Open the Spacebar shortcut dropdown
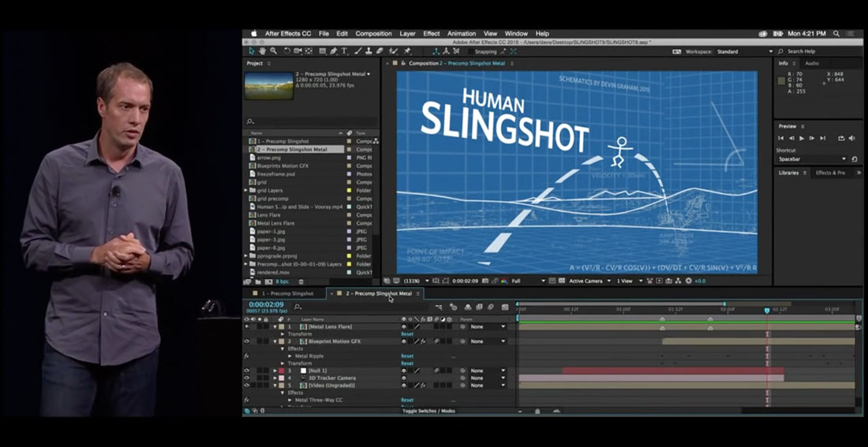Screen dimensions: 868x447 pyautogui.click(x=812, y=158)
